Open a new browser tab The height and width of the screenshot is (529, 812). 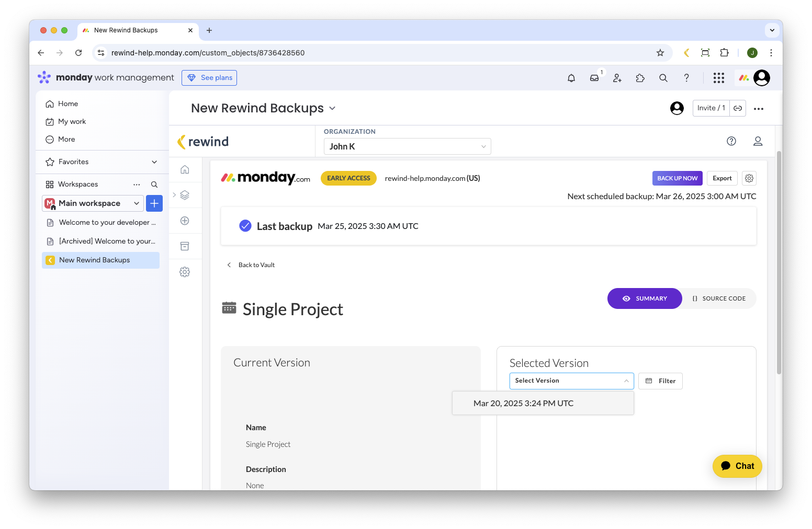click(x=209, y=30)
